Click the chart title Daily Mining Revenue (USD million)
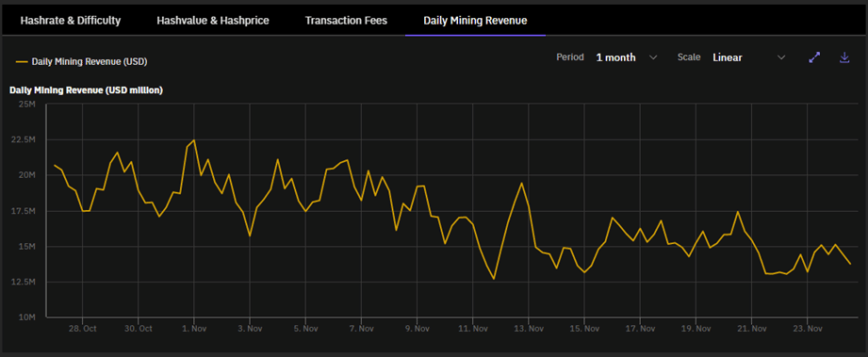This screenshot has height=357, width=868. 86,90
